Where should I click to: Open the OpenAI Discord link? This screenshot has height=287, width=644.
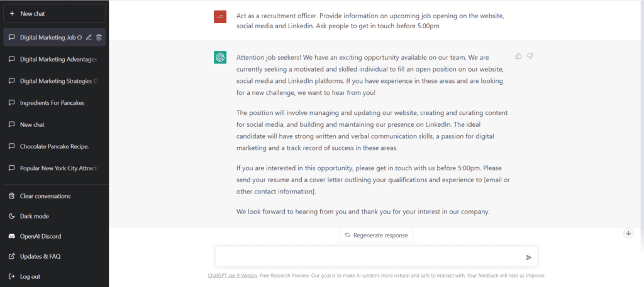click(x=54, y=236)
